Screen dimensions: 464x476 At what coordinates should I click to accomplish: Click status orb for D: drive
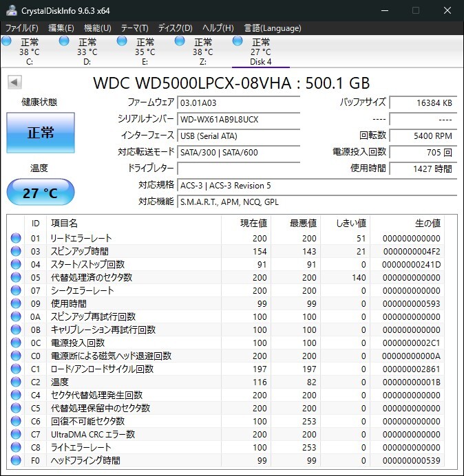point(64,41)
